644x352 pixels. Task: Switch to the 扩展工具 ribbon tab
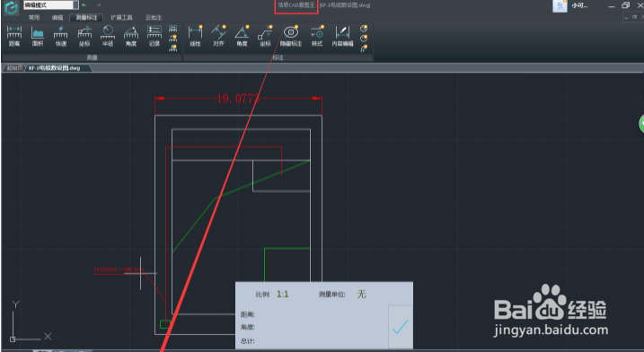[121, 18]
